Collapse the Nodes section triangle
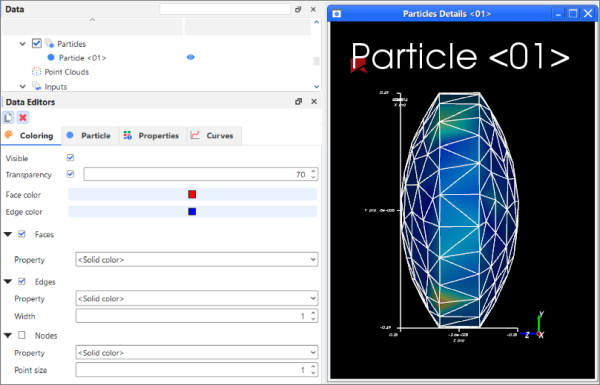 8,336
